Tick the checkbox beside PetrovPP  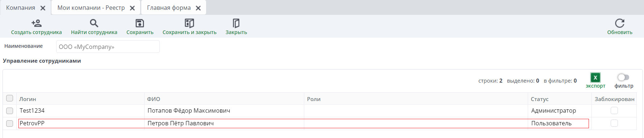10,124
